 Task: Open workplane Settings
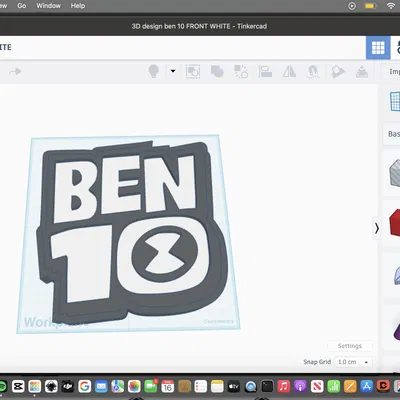coord(350,346)
